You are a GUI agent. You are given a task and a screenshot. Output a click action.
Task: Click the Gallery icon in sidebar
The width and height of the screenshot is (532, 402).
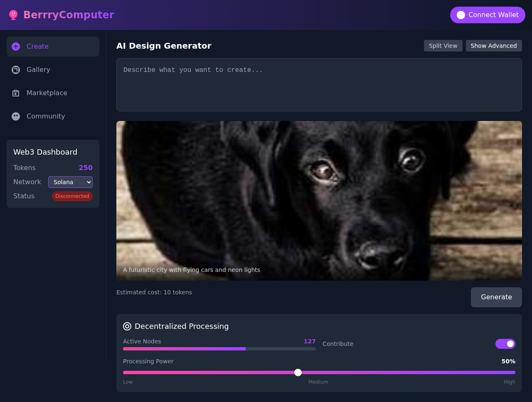[x=16, y=70]
